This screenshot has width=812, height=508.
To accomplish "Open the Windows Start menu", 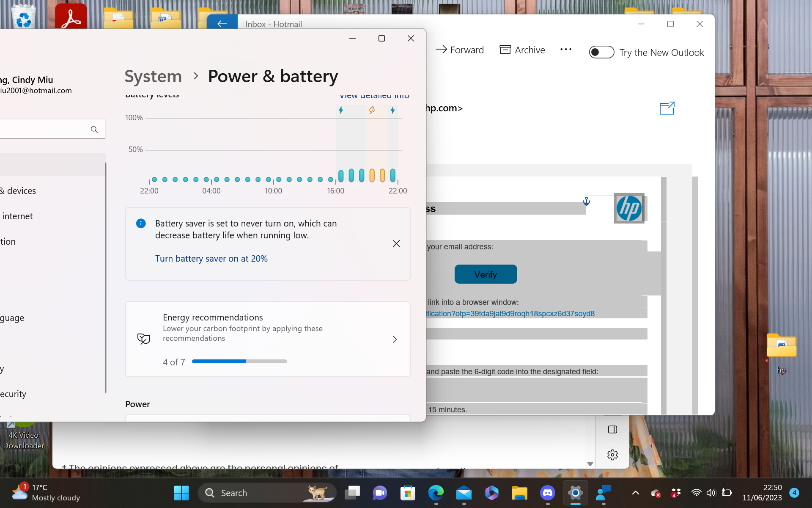I will pos(181,492).
